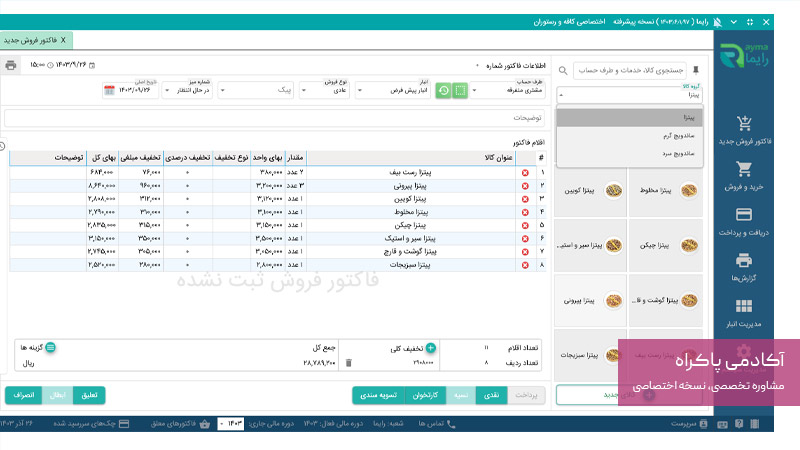The height and width of the screenshot is (450, 800).
Task: Focus the product and account search field
Action: 630,70
